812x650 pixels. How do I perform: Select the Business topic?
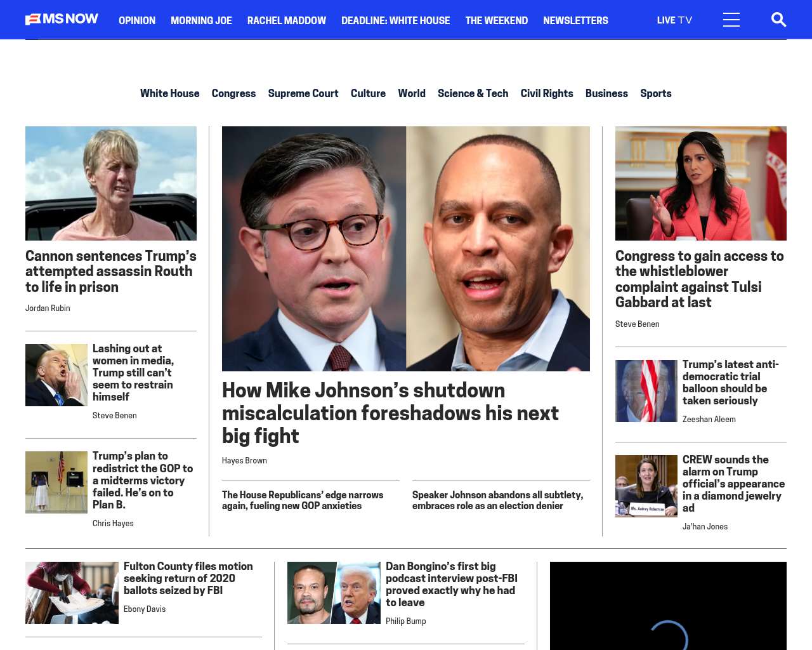click(x=606, y=93)
